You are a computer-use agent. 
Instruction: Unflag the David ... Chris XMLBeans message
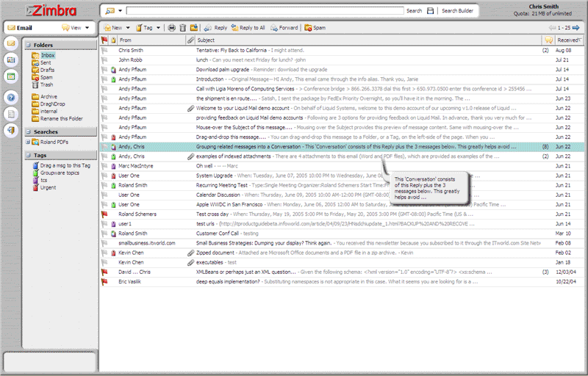(x=104, y=272)
